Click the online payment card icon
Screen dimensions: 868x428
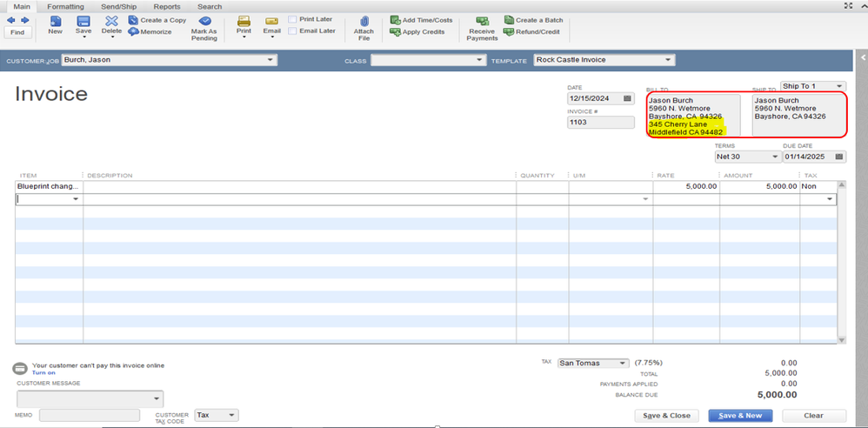click(x=21, y=369)
